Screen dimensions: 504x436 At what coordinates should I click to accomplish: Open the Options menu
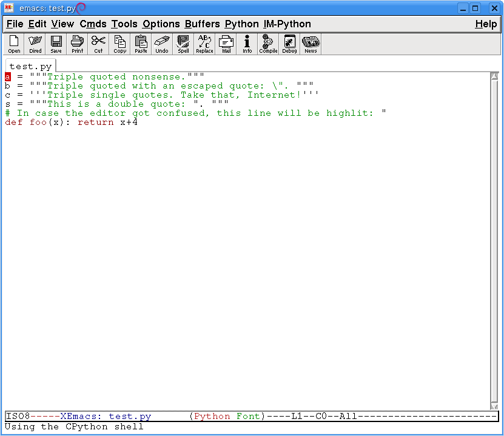point(161,24)
